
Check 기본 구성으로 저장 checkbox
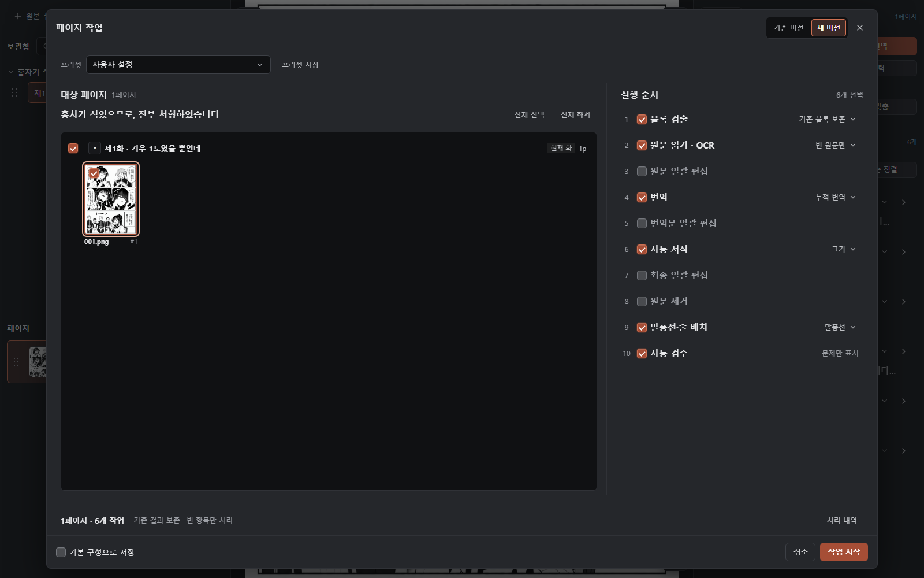pyautogui.click(x=61, y=552)
